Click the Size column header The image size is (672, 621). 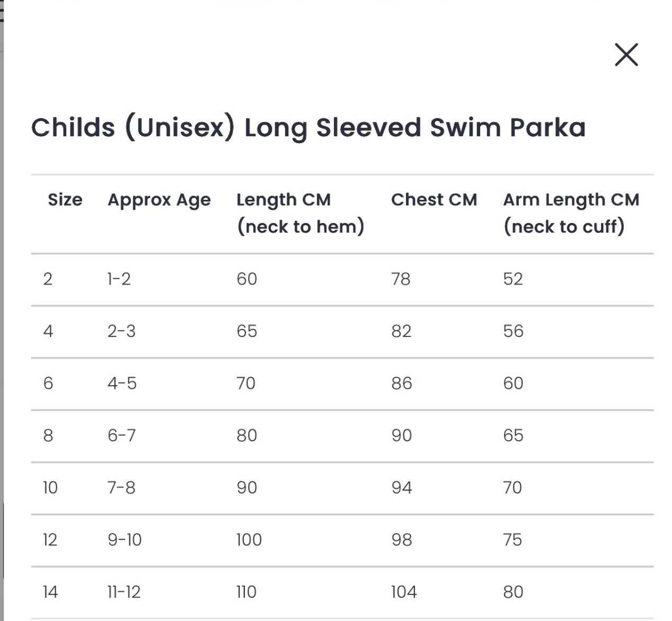point(65,200)
